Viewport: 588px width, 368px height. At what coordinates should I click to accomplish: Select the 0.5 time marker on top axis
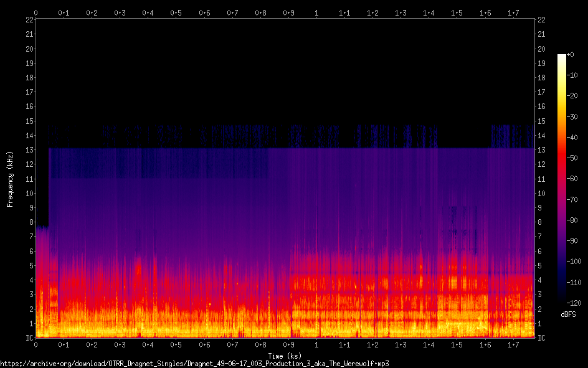click(176, 12)
